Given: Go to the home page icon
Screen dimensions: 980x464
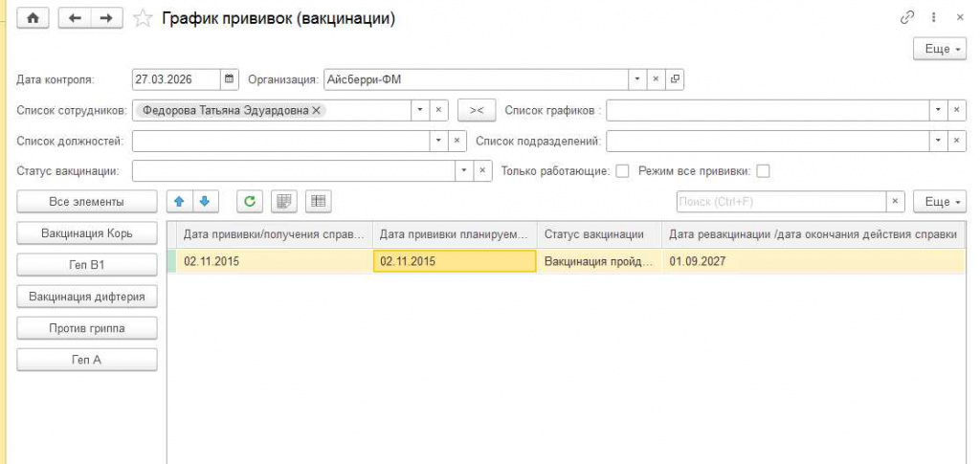Looking at the screenshot, I should pos(33,18).
